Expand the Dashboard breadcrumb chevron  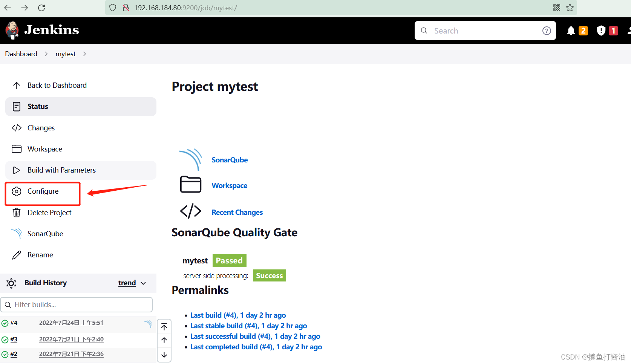click(46, 54)
